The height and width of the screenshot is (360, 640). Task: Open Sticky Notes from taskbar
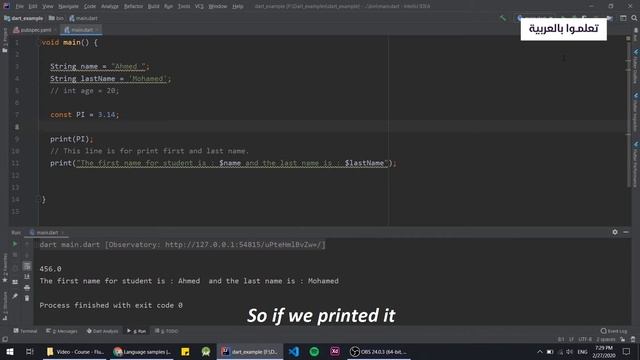[185, 351]
